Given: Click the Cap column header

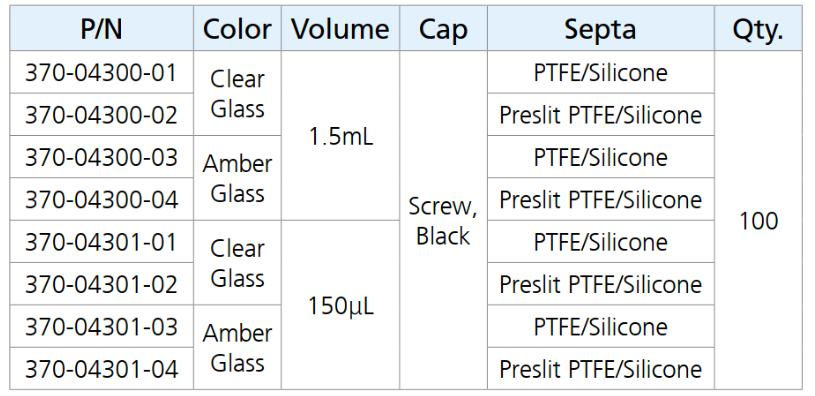Looking at the screenshot, I should pos(443,29).
